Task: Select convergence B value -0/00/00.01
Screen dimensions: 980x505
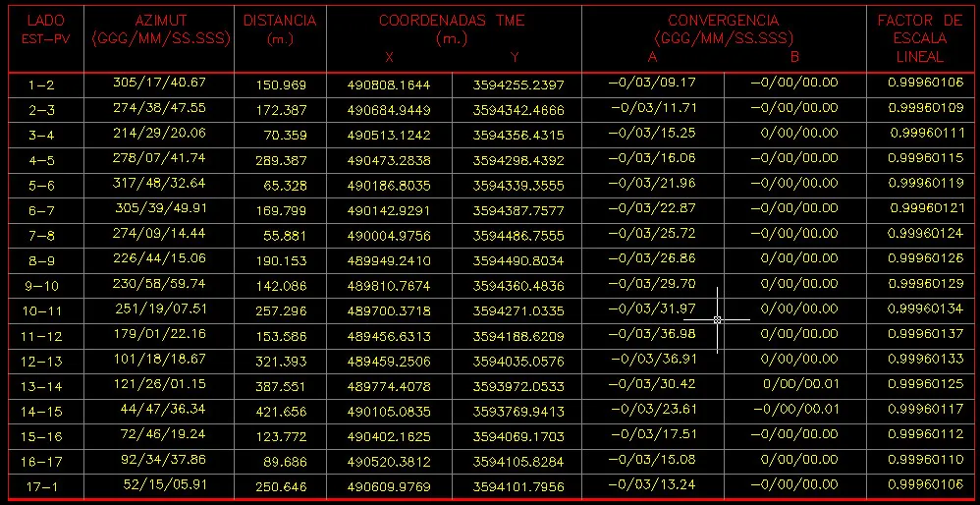Action: point(795,408)
